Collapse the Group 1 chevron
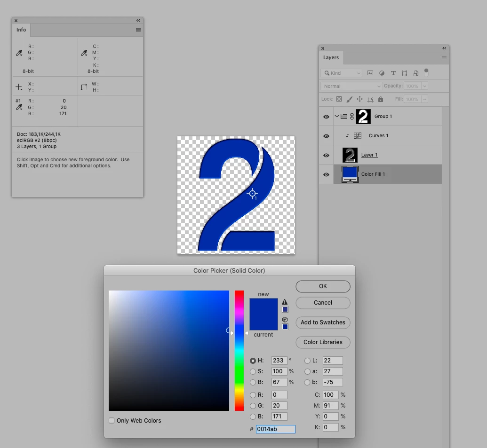Viewport: 487px width, 448px height. point(337,116)
